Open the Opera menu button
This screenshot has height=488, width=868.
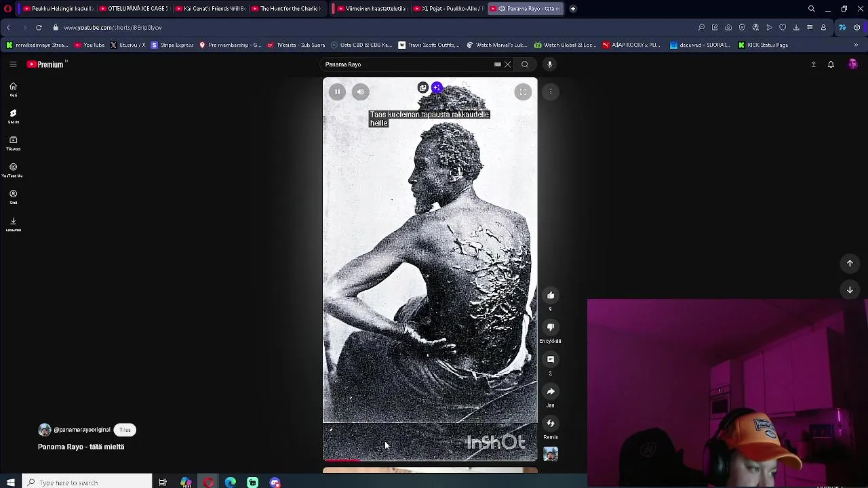click(x=7, y=9)
